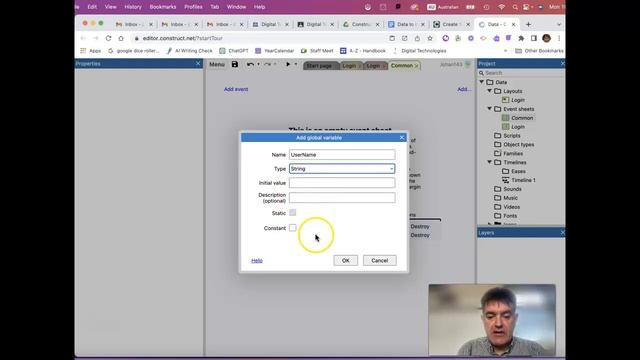Click the Description (optional) field
The width and height of the screenshot is (640, 360).
coord(342,198)
